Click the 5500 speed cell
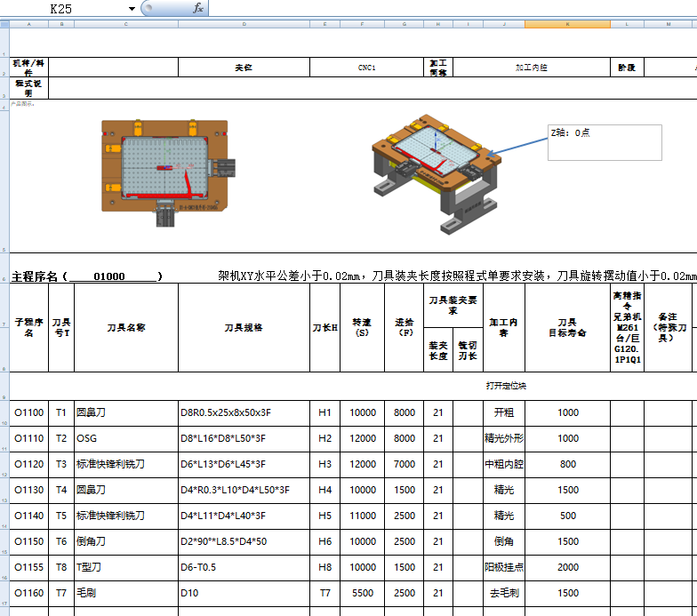697x616 pixels. pos(362,594)
